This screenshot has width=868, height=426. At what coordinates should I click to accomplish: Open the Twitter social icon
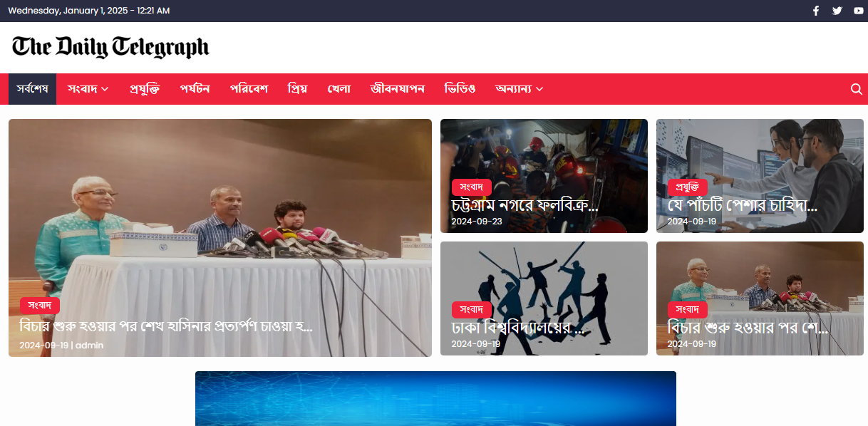coord(837,11)
